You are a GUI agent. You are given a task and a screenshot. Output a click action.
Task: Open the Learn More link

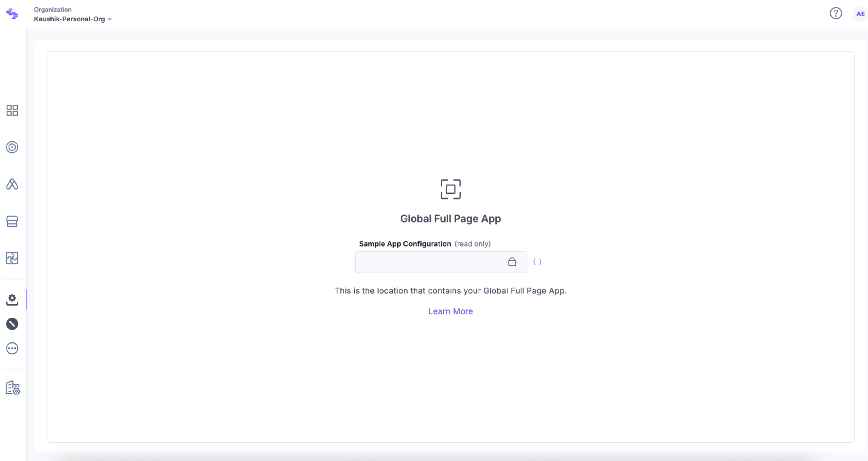pyautogui.click(x=451, y=311)
